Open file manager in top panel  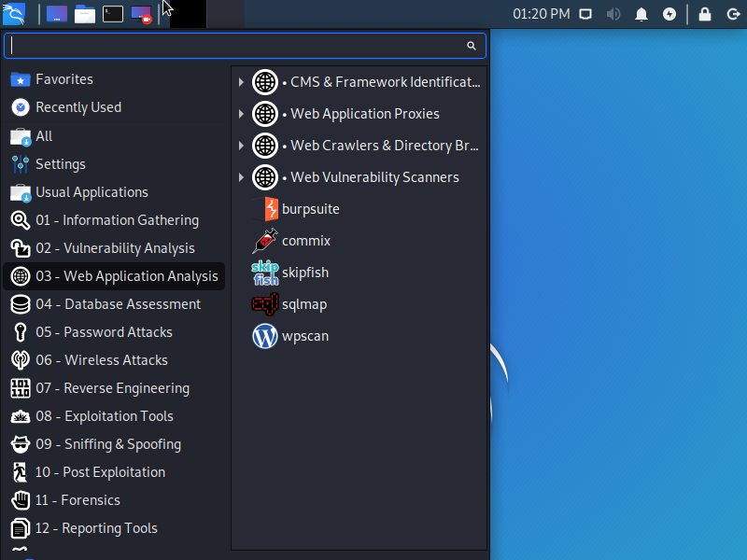tap(85, 14)
